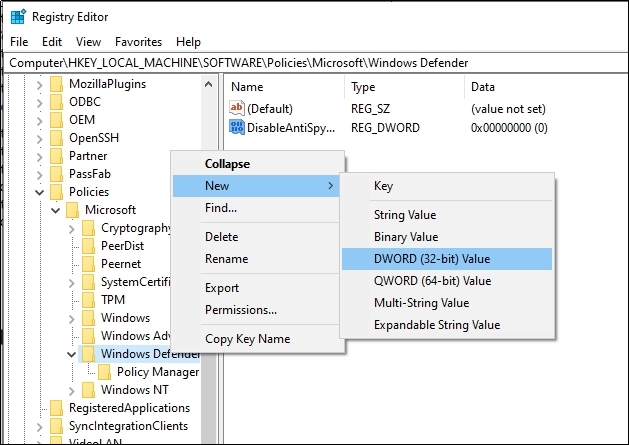Choose Delete in the context menu
Image resolution: width=629 pixels, height=445 pixels.
(x=258, y=237)
